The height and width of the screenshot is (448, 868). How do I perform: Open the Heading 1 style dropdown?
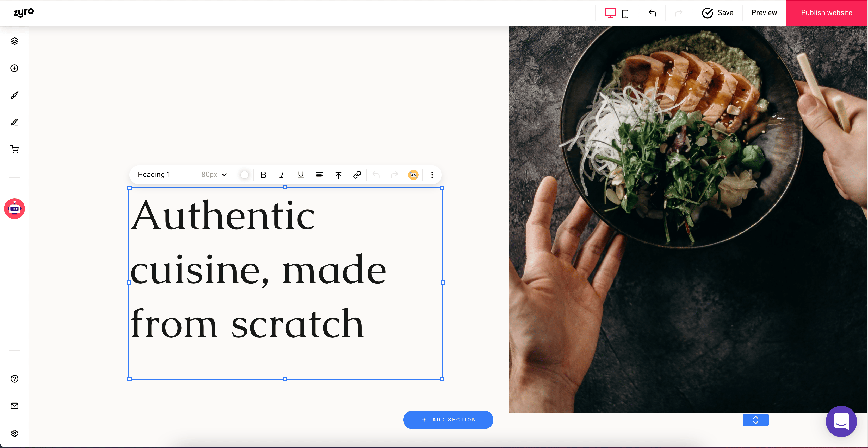pos(154,174)
